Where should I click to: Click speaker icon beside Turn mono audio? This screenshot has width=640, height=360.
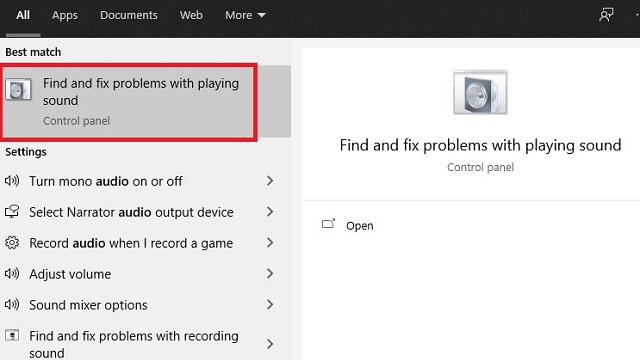pos(12,180)
